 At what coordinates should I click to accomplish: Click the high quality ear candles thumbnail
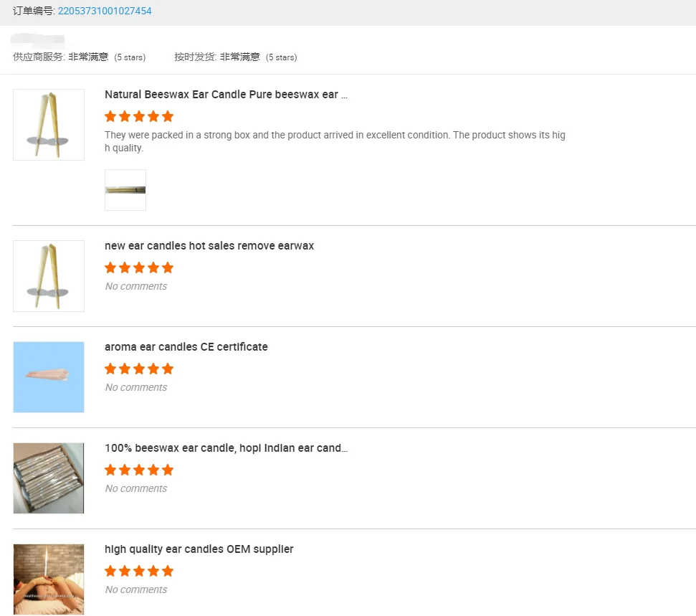[x=49, y=579]
